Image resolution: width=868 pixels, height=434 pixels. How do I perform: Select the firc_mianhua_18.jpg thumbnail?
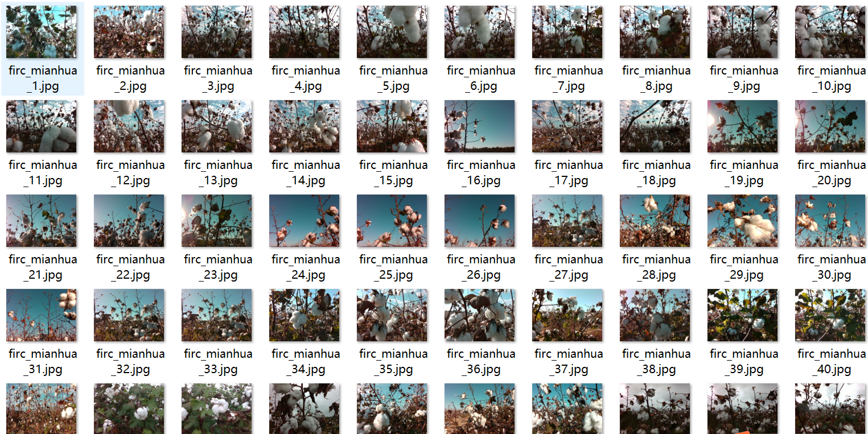click(x=655, y=126)
